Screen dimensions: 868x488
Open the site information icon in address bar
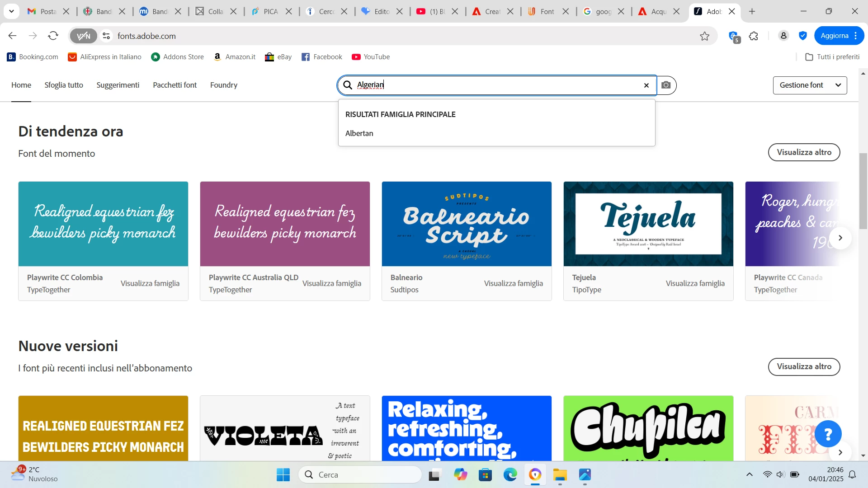tap(107, 36)
